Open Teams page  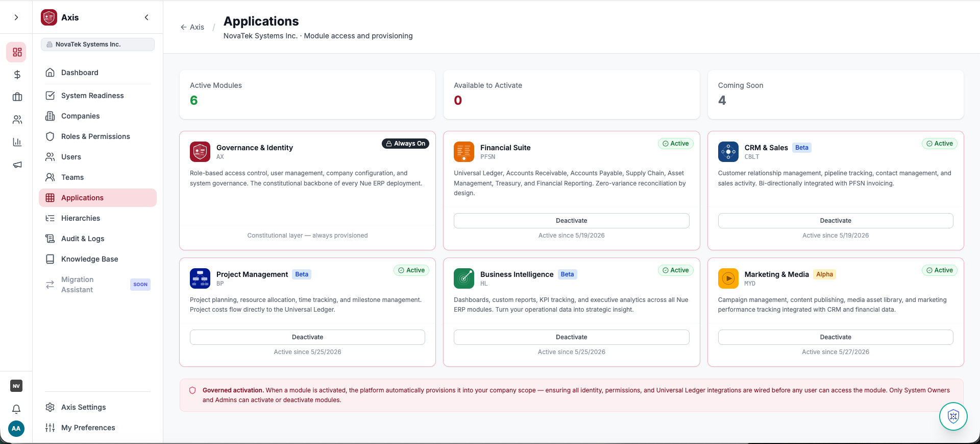(x=97, y=177)
